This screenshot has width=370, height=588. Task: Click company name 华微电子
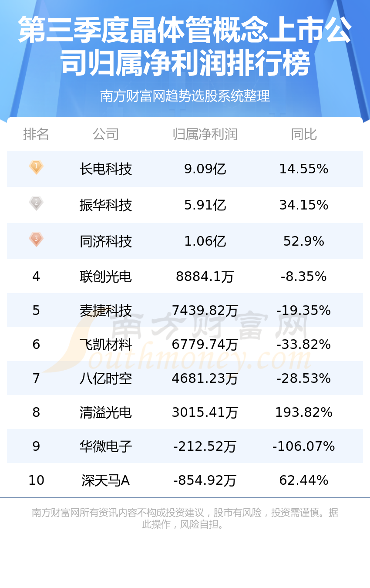pos(106,446)
